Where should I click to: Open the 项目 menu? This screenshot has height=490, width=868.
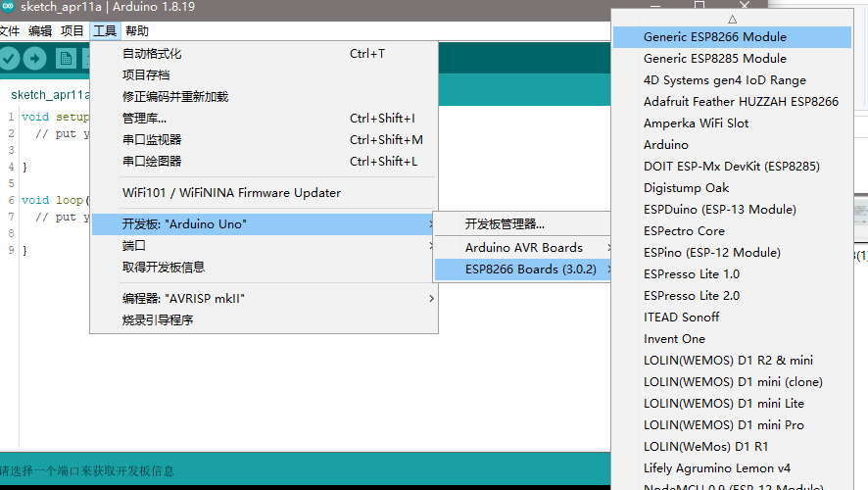(72, 31)
